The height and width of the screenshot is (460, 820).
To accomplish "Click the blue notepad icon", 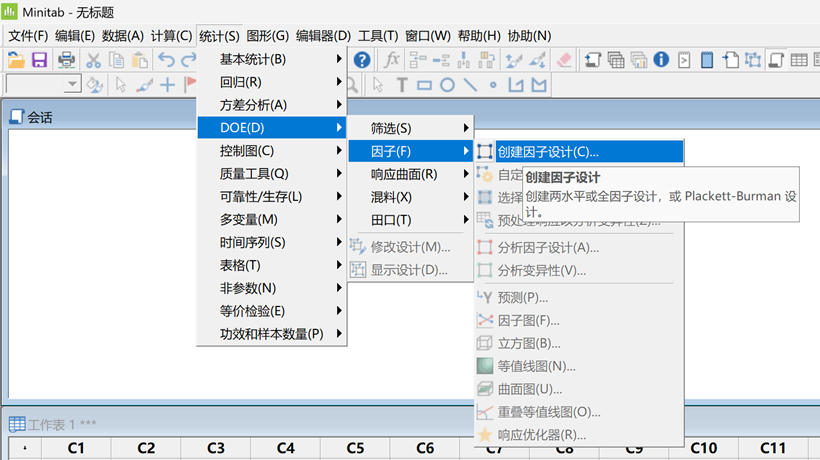I will click(707, 60).
